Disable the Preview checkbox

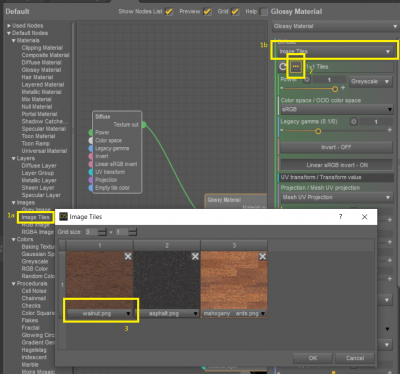[207, 12]
